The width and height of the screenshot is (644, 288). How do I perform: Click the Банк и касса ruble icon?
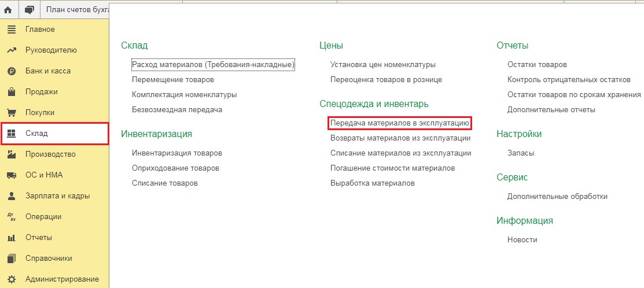tap(11, 71)
